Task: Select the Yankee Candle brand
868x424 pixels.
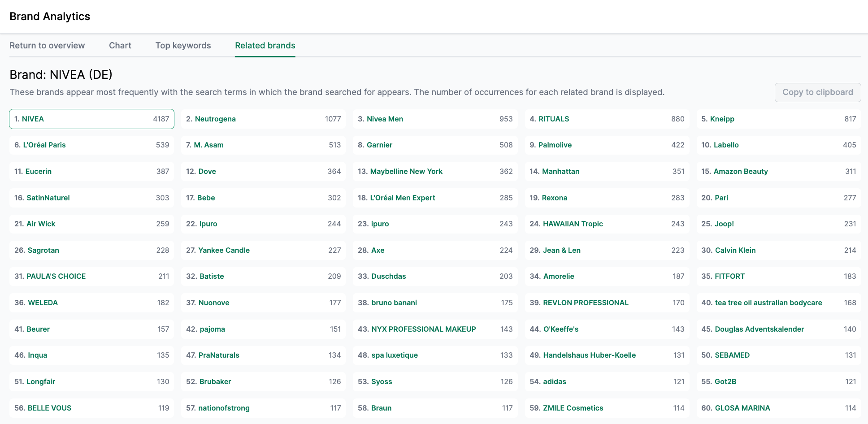Action: [224, 250]
